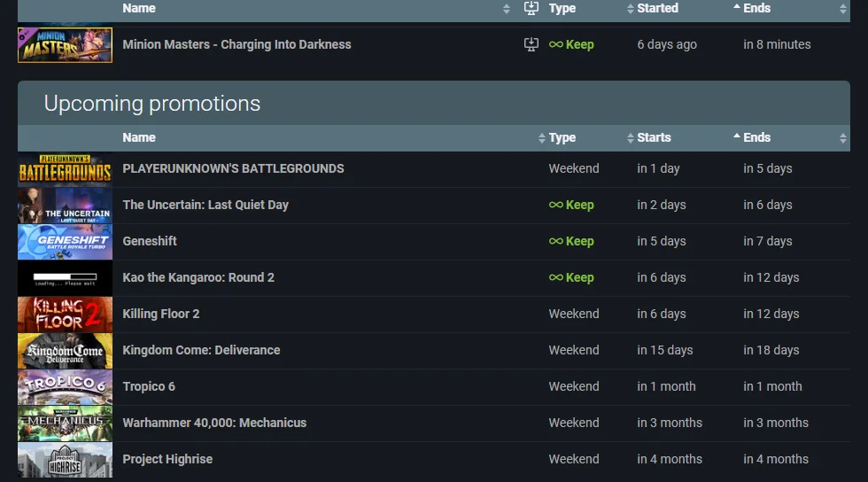
Task: Open Minion Masters - Charging Into Darkness link
Action: [x=236, y=44]
